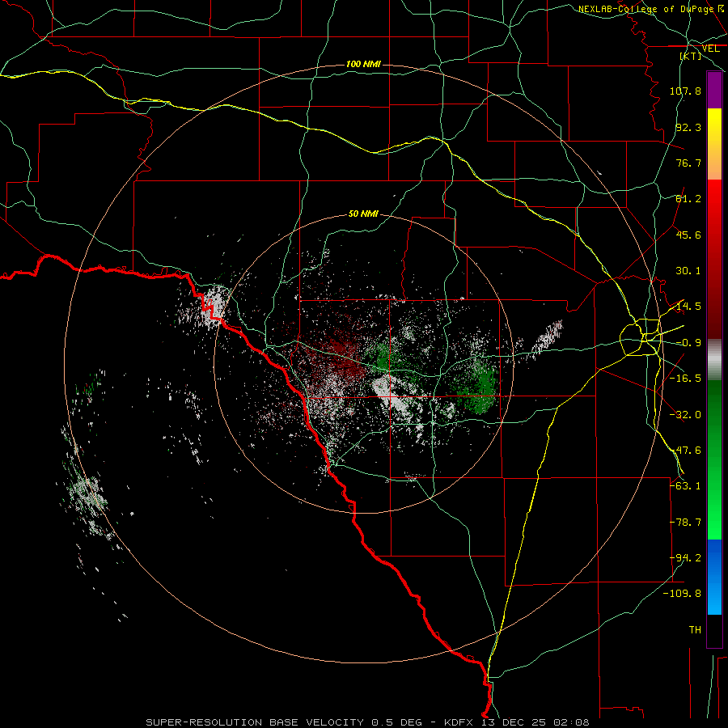Click the 50 NMI range ring label
The height and width of the screenshot is (728, 728).
[363, 214]
